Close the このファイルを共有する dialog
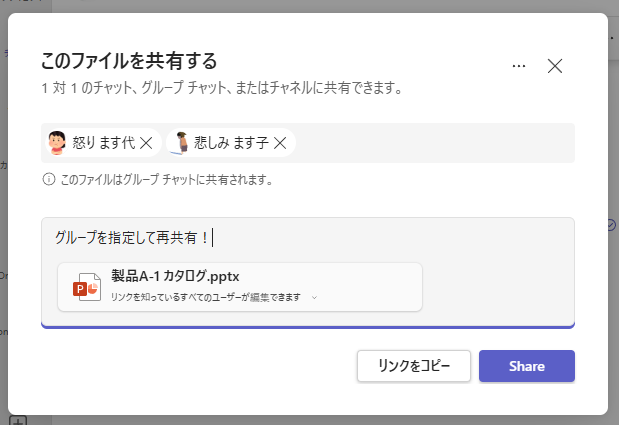Screen dimensions: 619x425 tap(555, 66)
